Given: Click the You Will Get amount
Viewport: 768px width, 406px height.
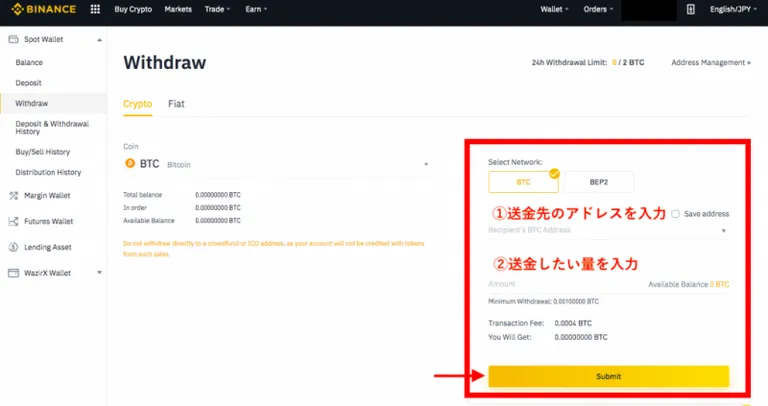Looking at the screenshot, I should pos(581,337).
